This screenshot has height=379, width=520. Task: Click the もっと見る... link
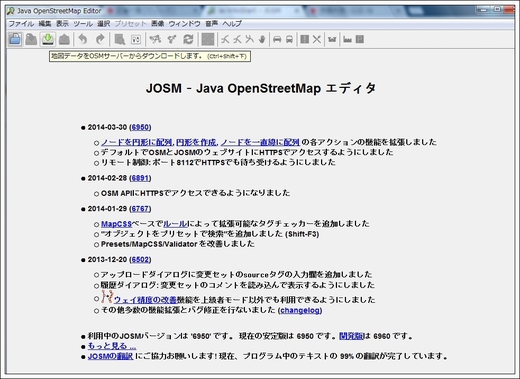point(112,346)
